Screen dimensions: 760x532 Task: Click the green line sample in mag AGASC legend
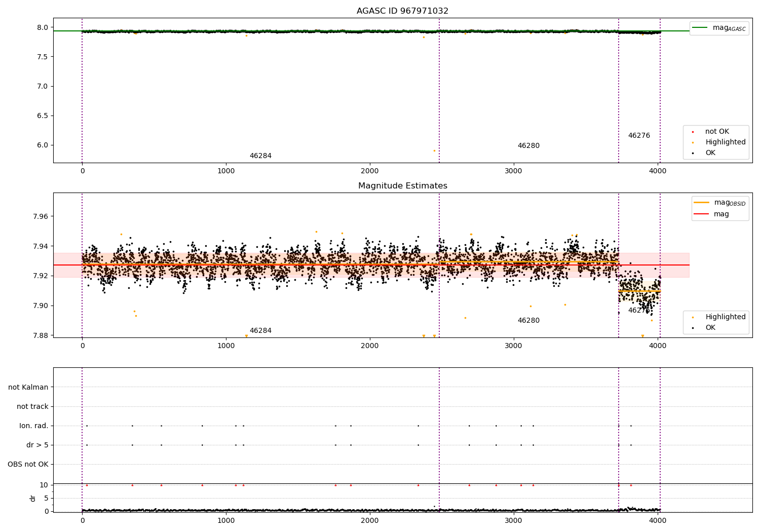(700, 27)
